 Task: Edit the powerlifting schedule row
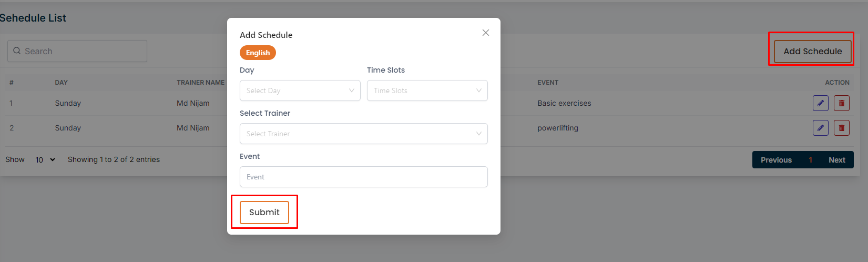(x=820, y=128)
